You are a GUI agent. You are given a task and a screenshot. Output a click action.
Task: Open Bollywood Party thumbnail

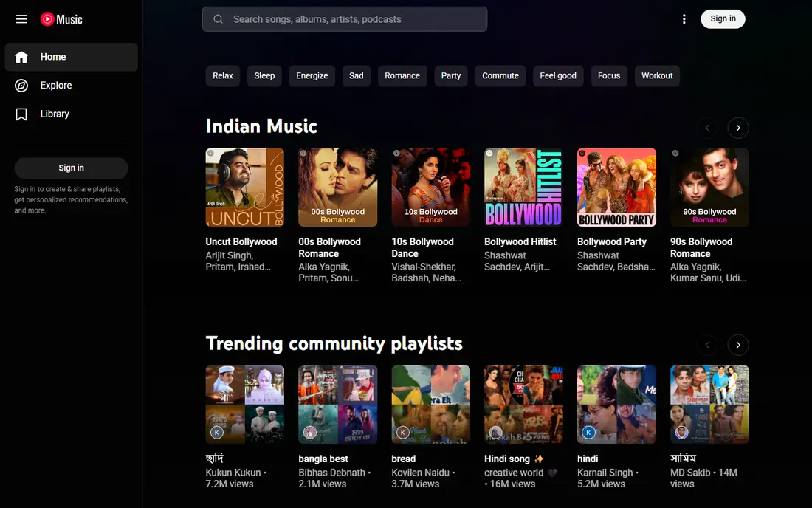tap(617, 188)
